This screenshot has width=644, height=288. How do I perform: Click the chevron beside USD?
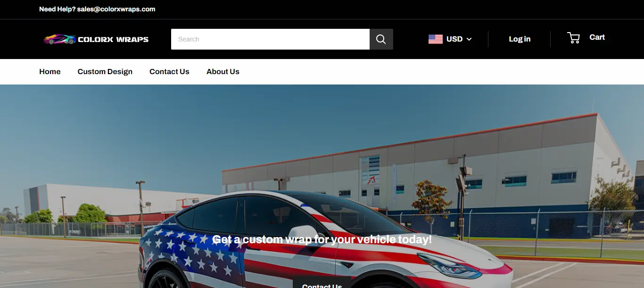(469, 39)
